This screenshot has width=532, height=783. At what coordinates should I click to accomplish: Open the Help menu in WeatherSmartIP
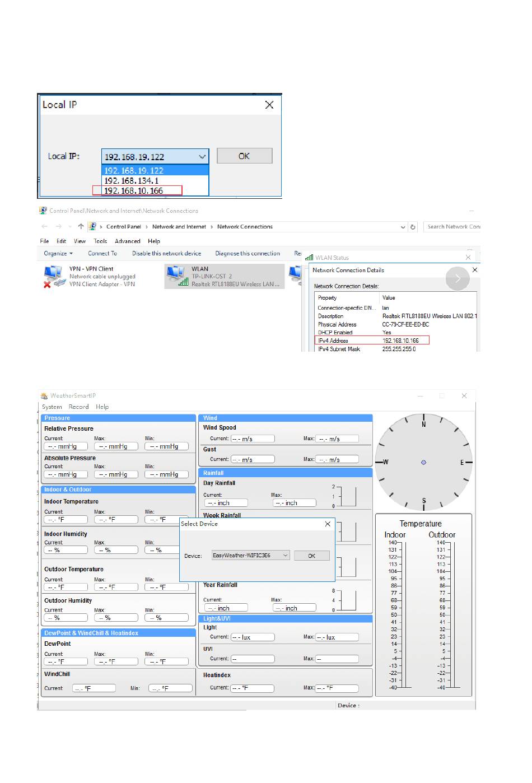point(102,407)
